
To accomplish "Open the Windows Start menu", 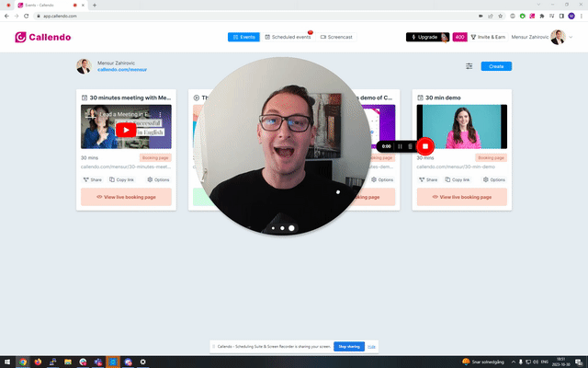I will click(7, 362).
